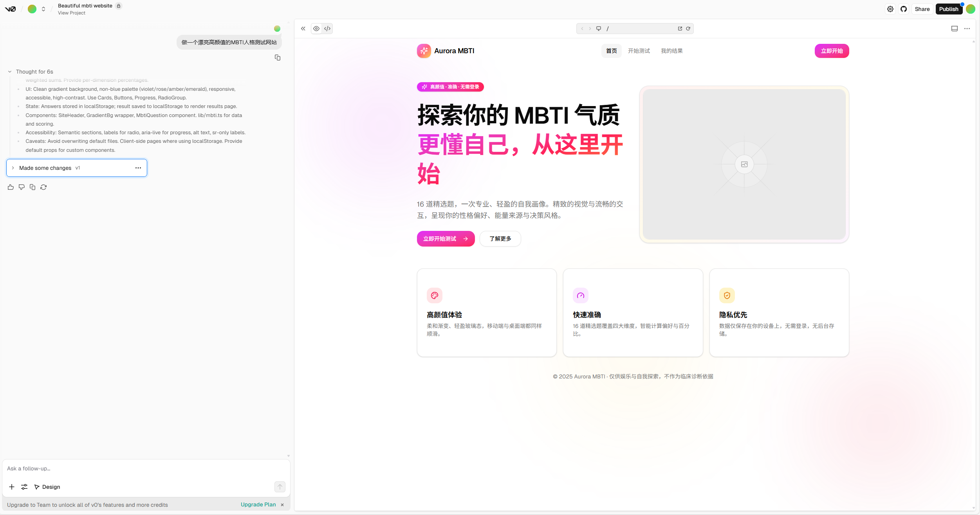Screen dimensions: 980x515
Task: Collapse the 'Thought for 6s' section
Action: tap(10, 72)
